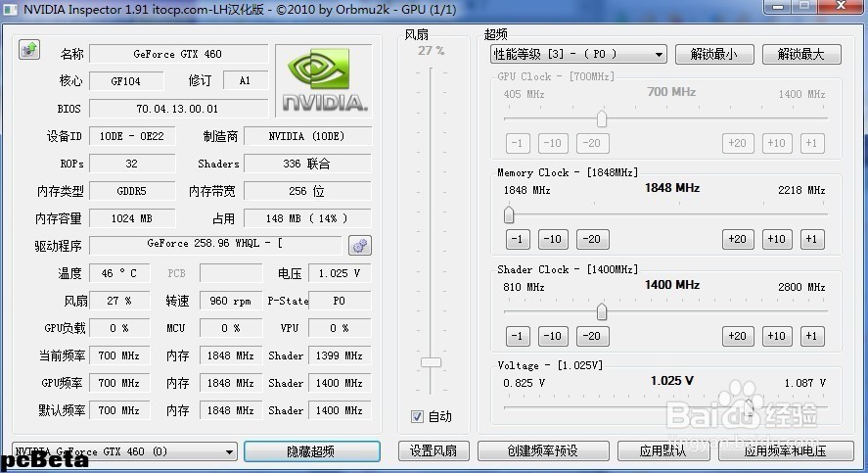Click the 内存带宽 value 256 位

coord(307,191)
